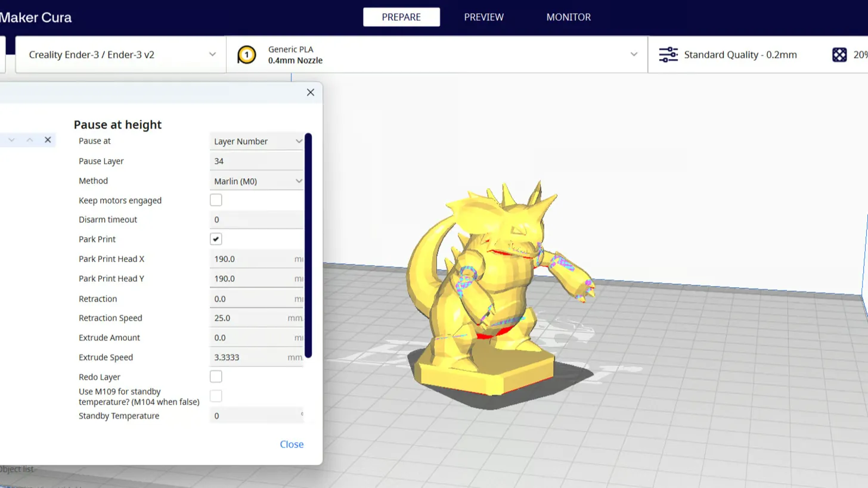Viewport: 868px width, 488px height.
Task: Enable the Redo Layer checkbox
Action: pos(216,377)
